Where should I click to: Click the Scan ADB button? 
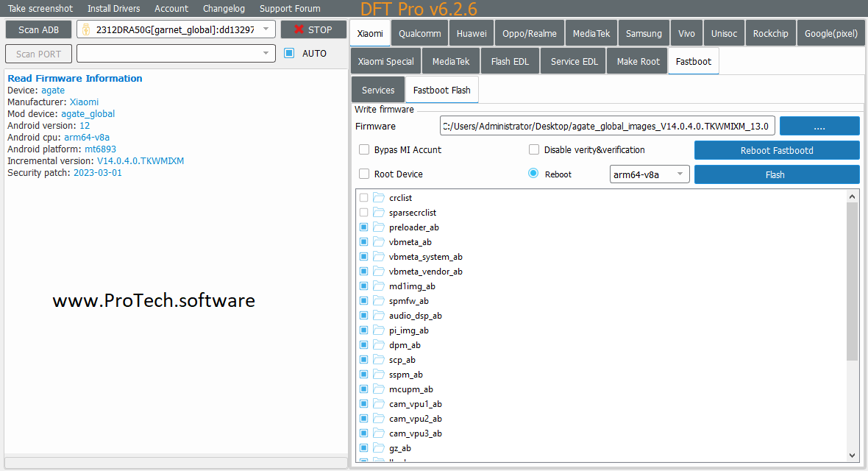click(x=39, y=29)
